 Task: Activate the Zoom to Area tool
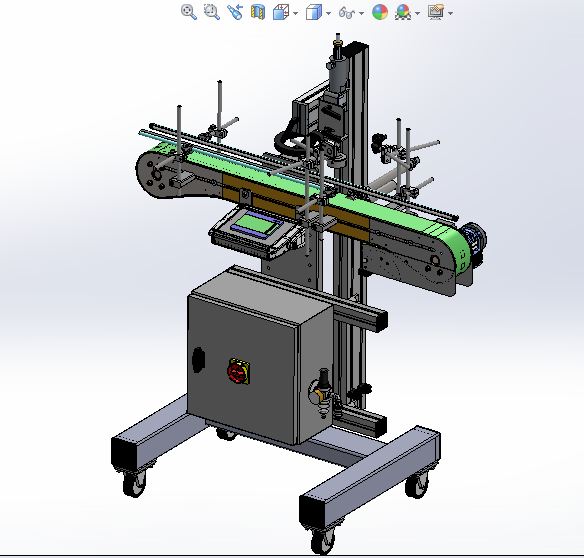click(x=212, y=12)
